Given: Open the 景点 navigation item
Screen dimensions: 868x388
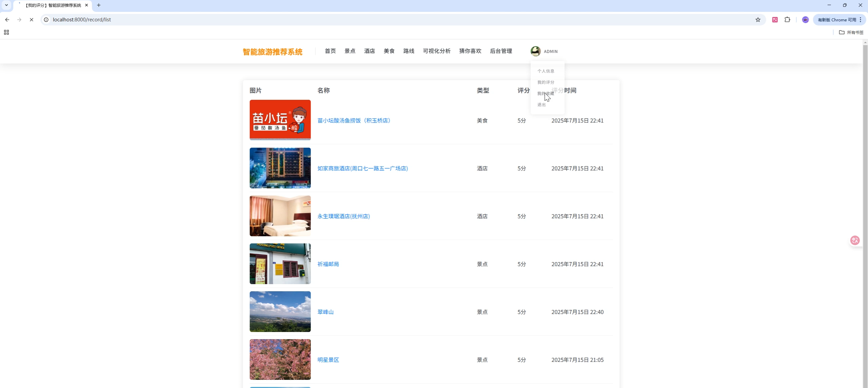Looking at the screenshot, I should [x=350, y=51].
